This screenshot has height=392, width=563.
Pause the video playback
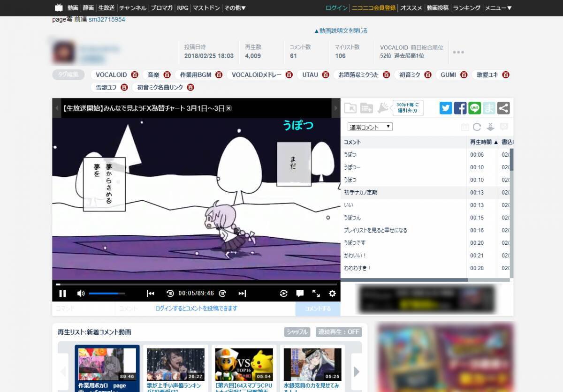point(62,294)
